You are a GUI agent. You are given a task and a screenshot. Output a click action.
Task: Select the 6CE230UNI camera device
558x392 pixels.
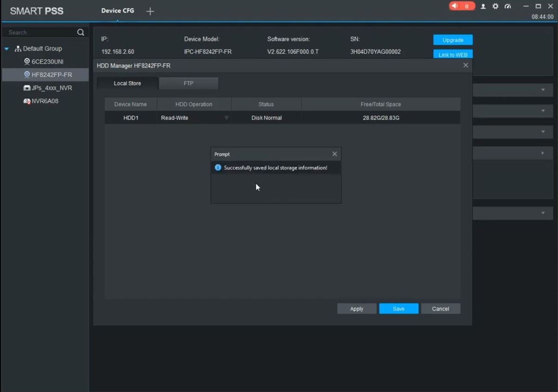coord(47,62)
